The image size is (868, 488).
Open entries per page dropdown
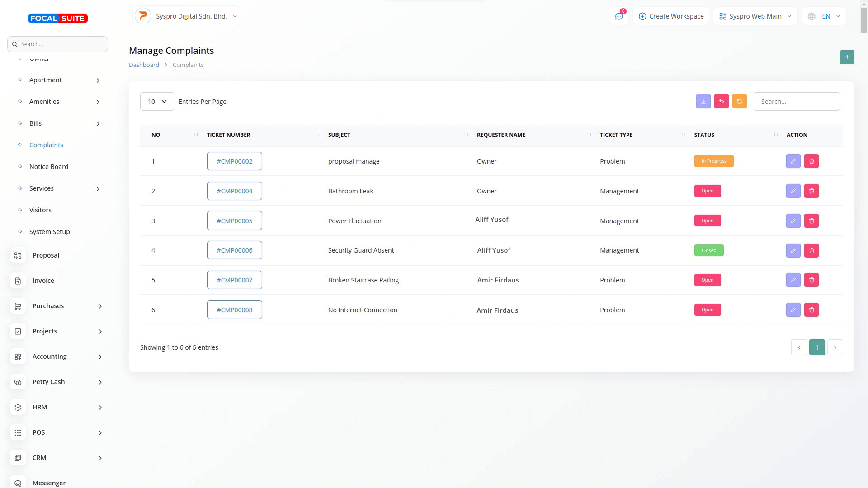(157, 102)
